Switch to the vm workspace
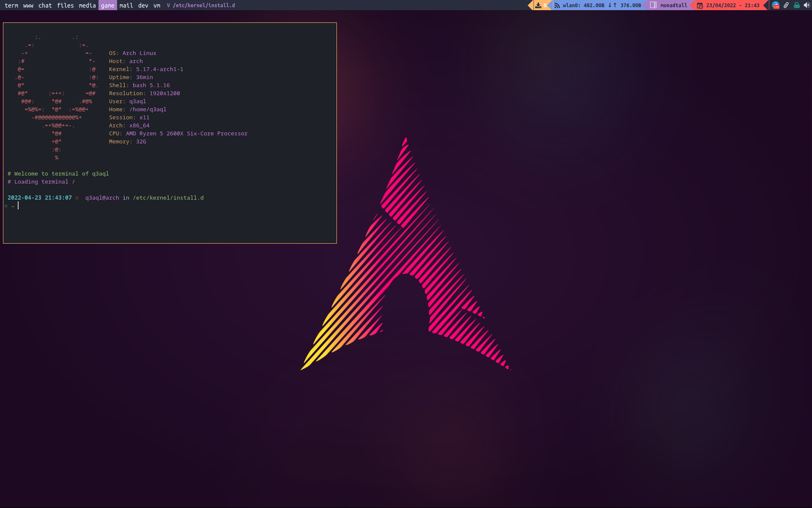 click(x=157, y=5)
